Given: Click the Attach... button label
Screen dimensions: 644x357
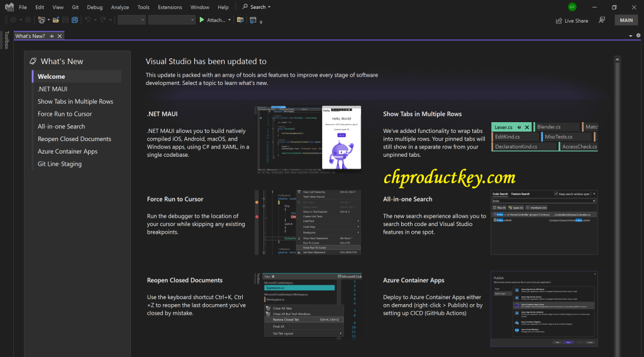Looking at the screenshot, I should click(x=216, y=20).
